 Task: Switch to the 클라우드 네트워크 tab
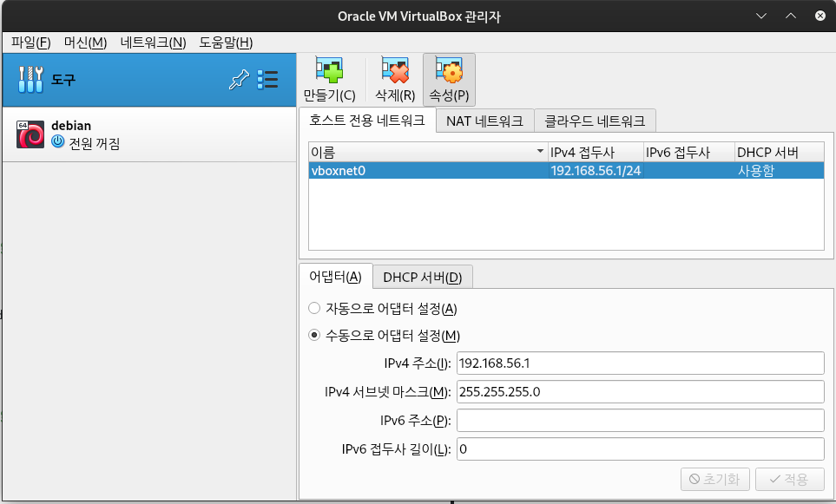tap(595, 121)
